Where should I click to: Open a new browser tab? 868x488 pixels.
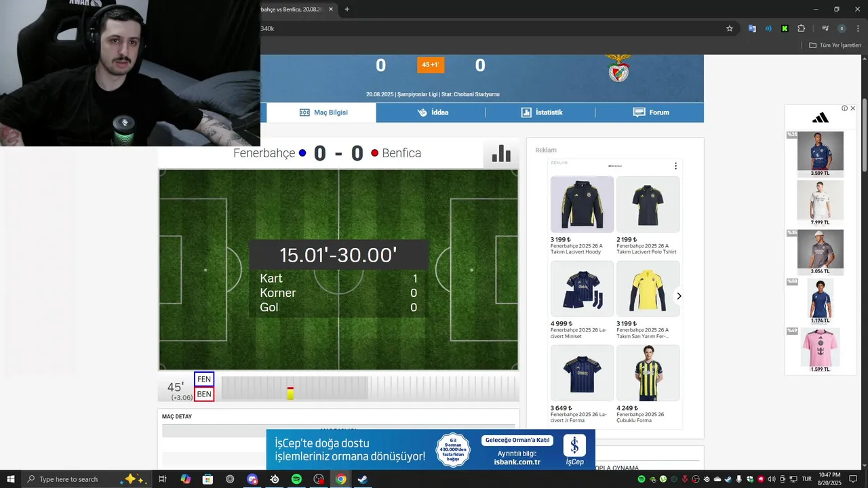347,9
